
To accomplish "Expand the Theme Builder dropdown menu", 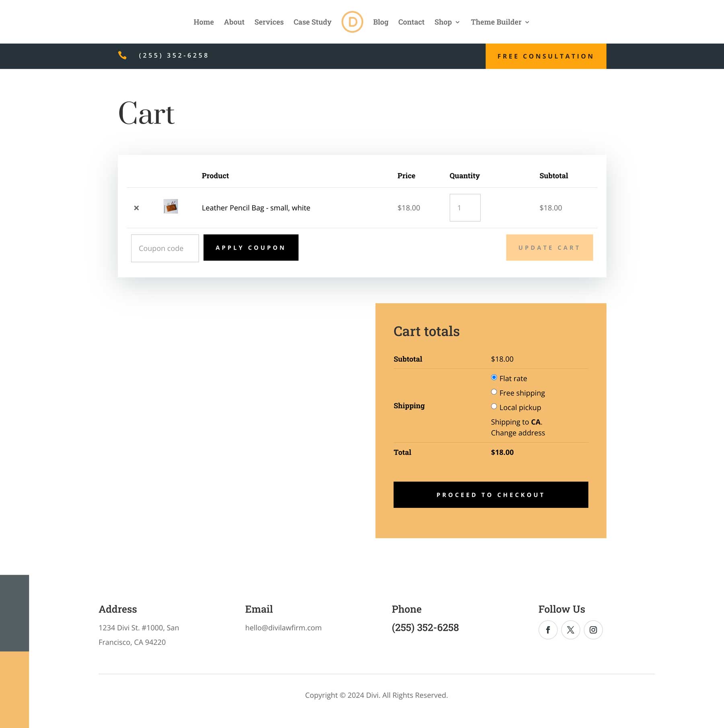I will [500, 22].
